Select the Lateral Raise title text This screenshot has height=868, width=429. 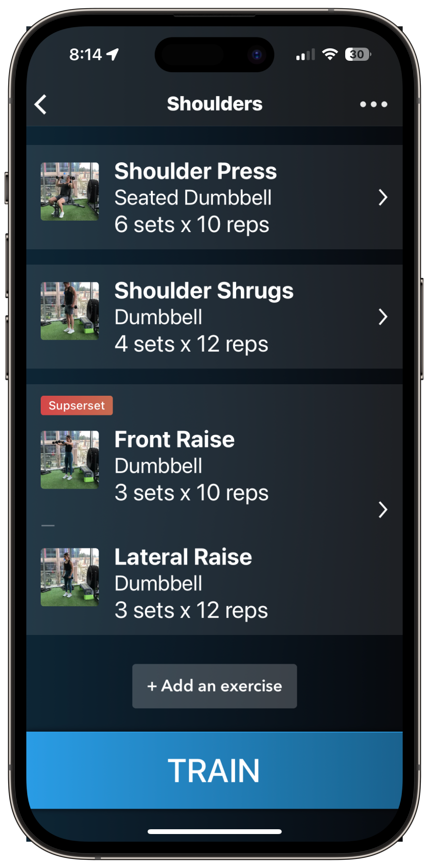183,557
